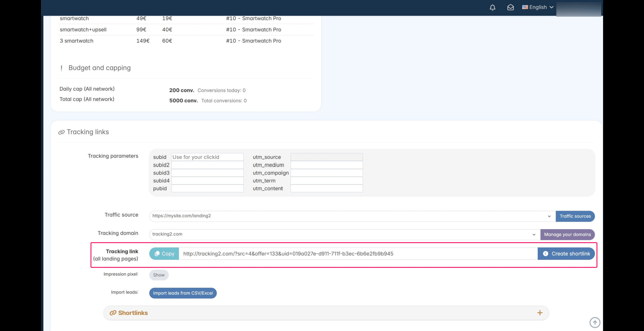Show the impression pixel

click(159, 275)
